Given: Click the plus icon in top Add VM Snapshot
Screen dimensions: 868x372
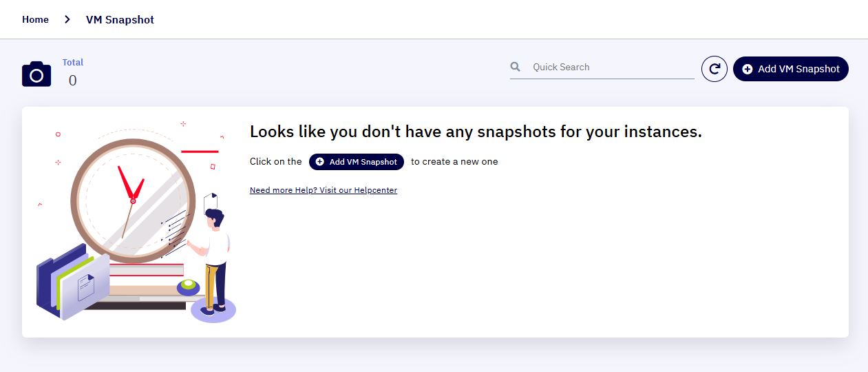Looking at the screenshot, I should [747, 69].
